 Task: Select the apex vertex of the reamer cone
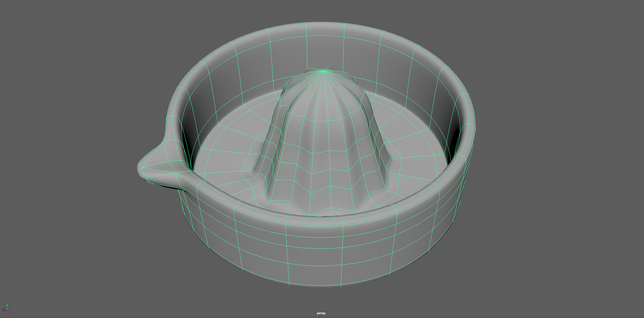coord(323,71)
